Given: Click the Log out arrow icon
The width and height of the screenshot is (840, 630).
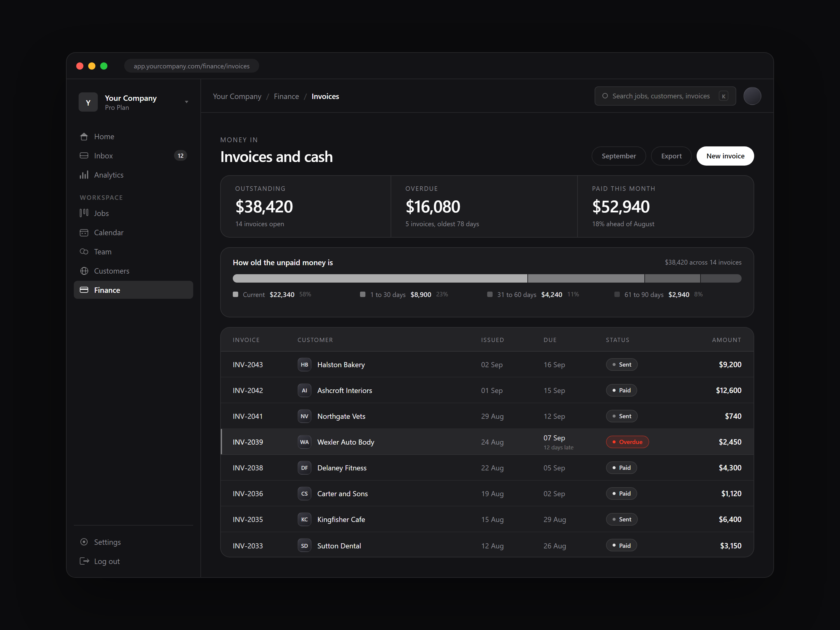Looking at the screenshot, I should pyautogui.click(x=84, y=561).
